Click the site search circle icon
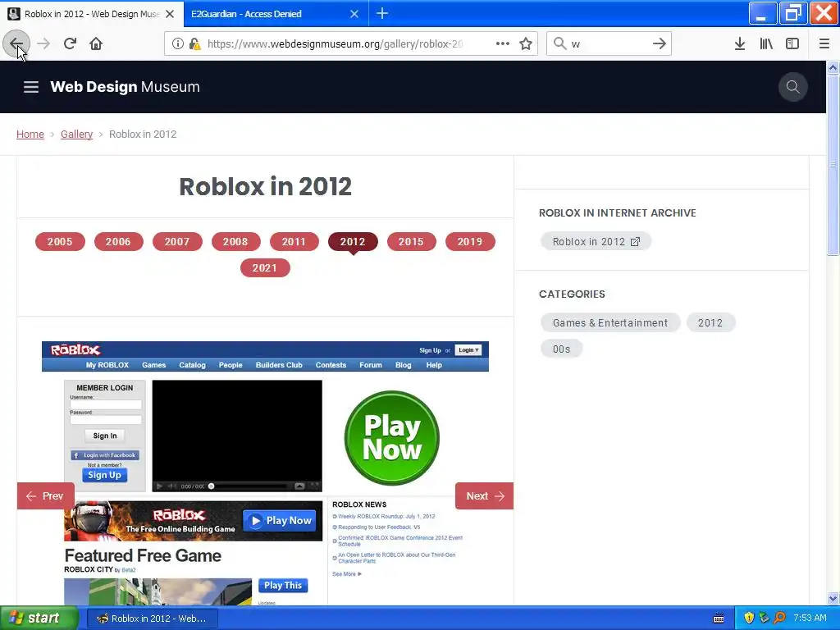This screenshot has width=840, height=630. click(793, 87)
